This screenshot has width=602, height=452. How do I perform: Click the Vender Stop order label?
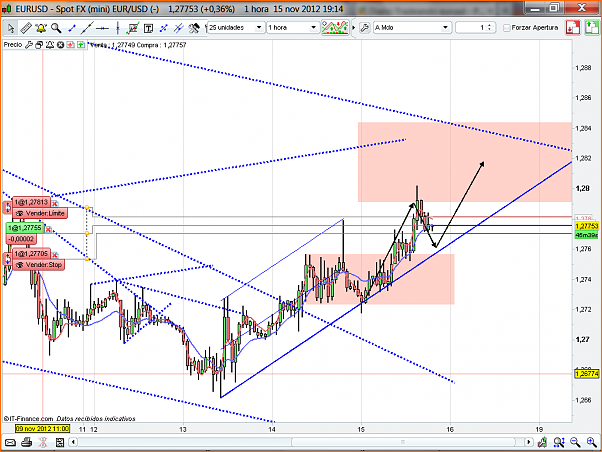39,265
